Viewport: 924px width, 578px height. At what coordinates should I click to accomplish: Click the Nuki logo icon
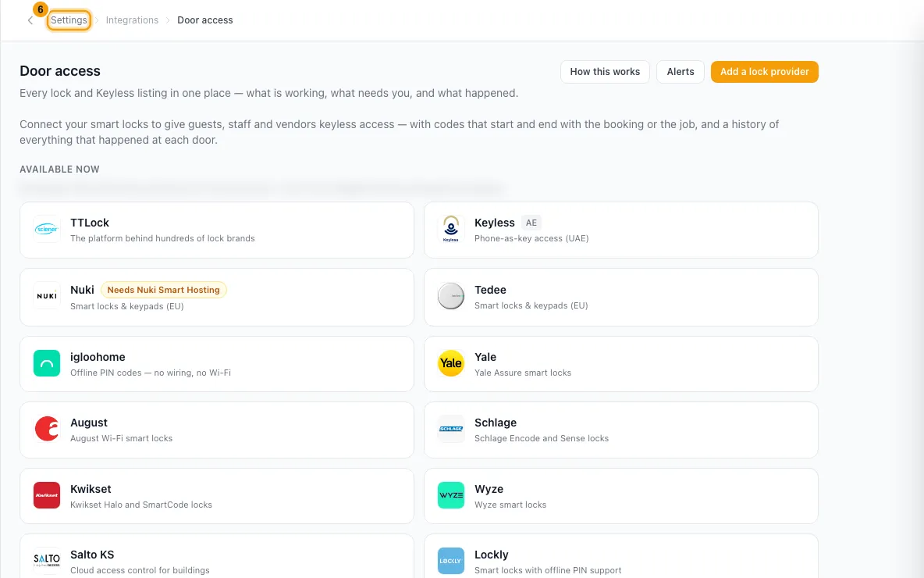point(47,296)
